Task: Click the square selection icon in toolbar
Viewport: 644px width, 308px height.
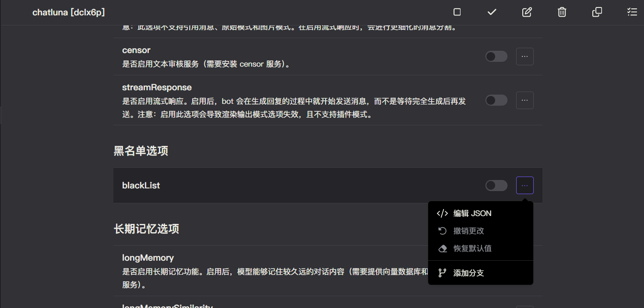Action: coord(457,12)
